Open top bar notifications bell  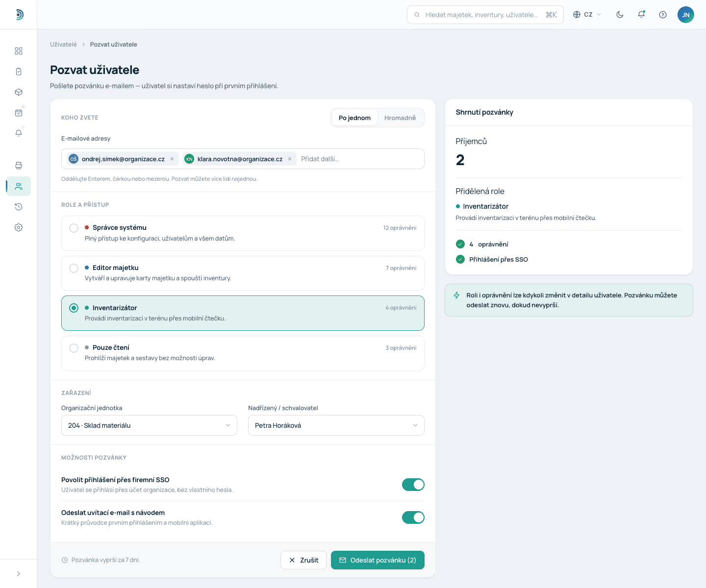click(641, 15)
